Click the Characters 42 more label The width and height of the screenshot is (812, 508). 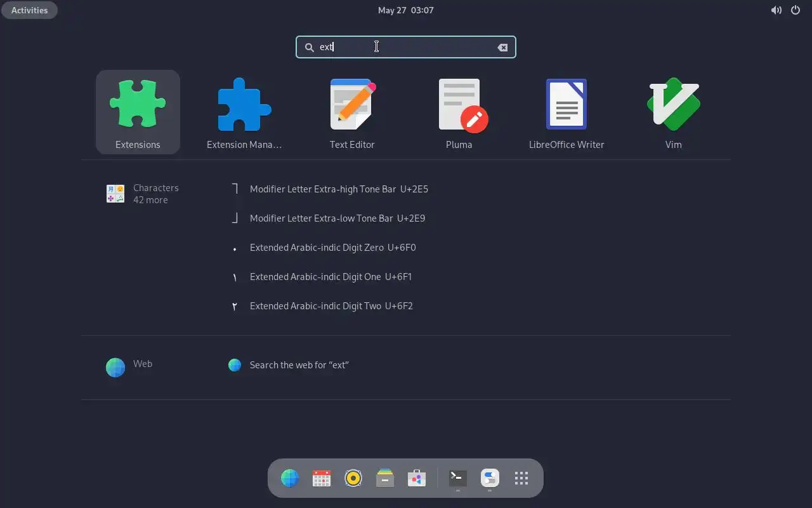(156, 194)
